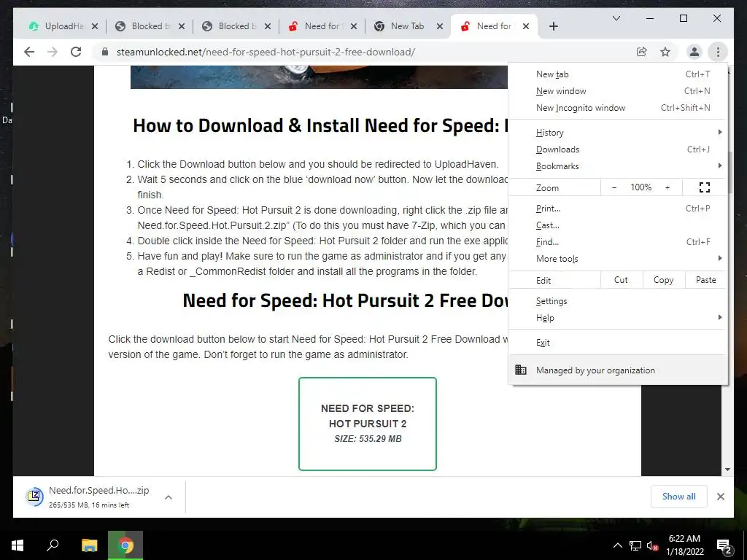Expand the History submenu
Image resolution: width=747 pixels, height=560 pixels.
click(x=618, y=133)
